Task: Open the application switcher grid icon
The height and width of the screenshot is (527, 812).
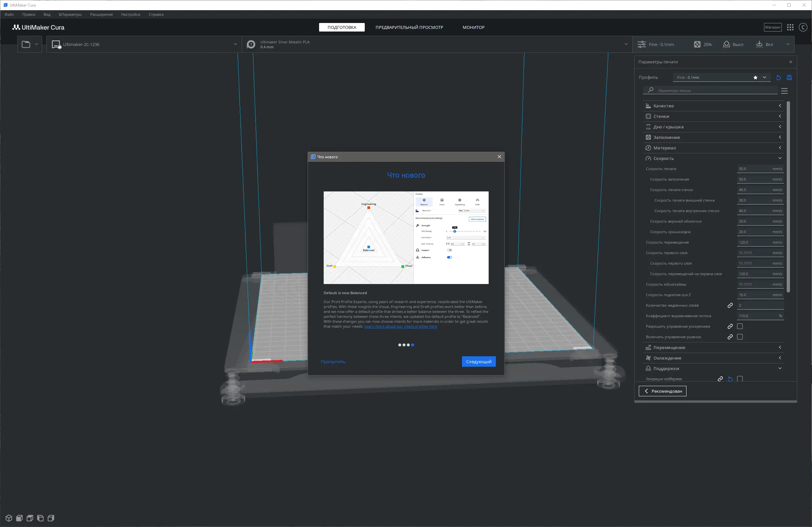Action: pos(790,27)
